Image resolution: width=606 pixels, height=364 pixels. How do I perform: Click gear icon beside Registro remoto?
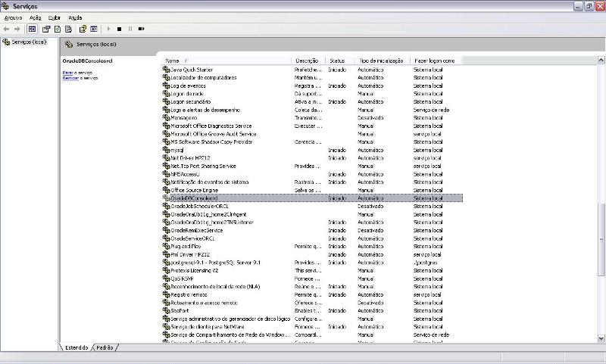pos(166,294)
